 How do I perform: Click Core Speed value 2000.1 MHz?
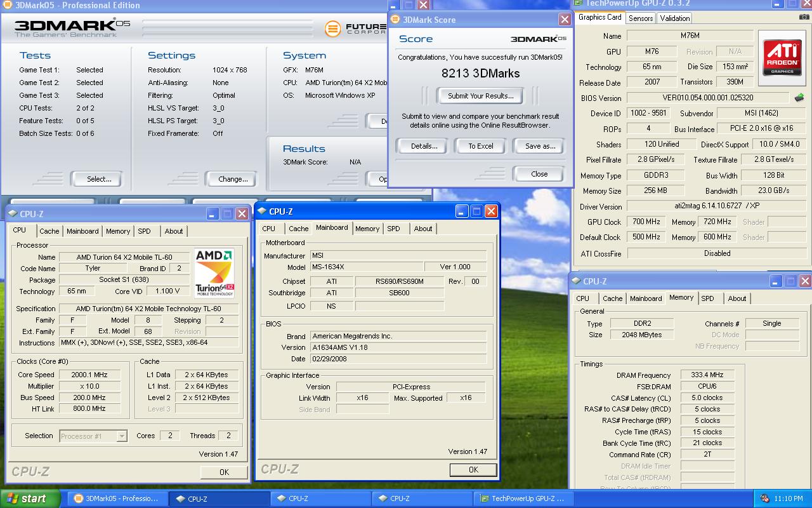click(x=90, y=375)
